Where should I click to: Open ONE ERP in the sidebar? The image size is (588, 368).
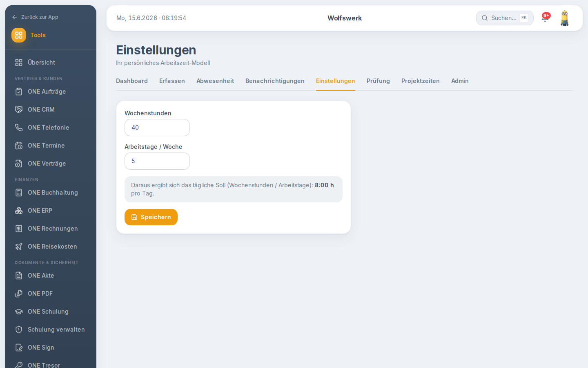point(51,211)
